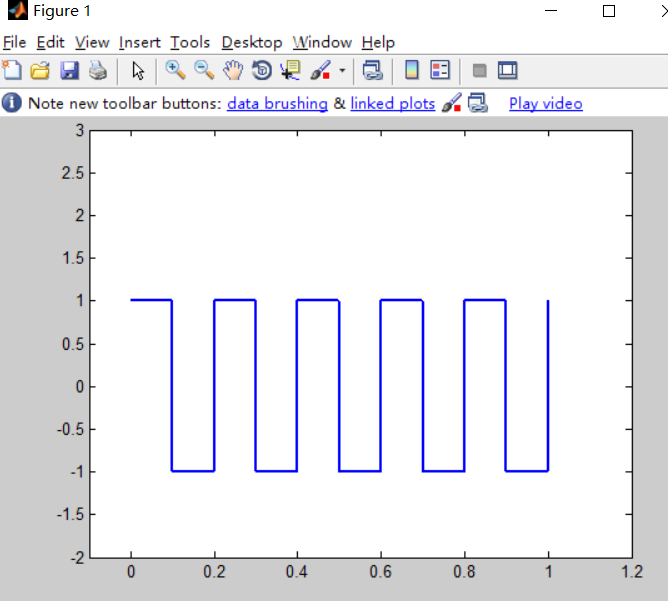This screenshot has width=668, height=601.
Task: Insert a colorbar using the toolbar icon
Action: (x=412, y=70)
